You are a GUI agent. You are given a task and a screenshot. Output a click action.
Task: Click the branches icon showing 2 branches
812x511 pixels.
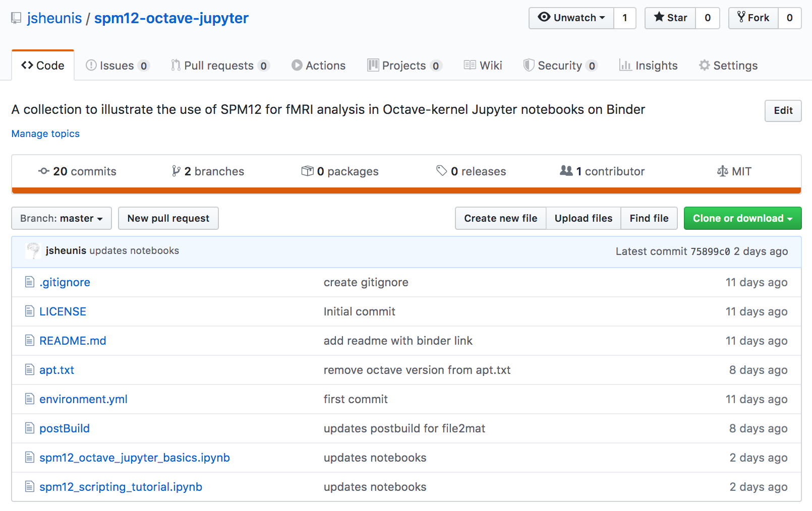(x=176, y=171)
